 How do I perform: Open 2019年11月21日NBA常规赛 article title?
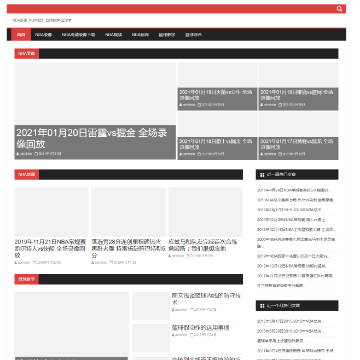[50, 249]
